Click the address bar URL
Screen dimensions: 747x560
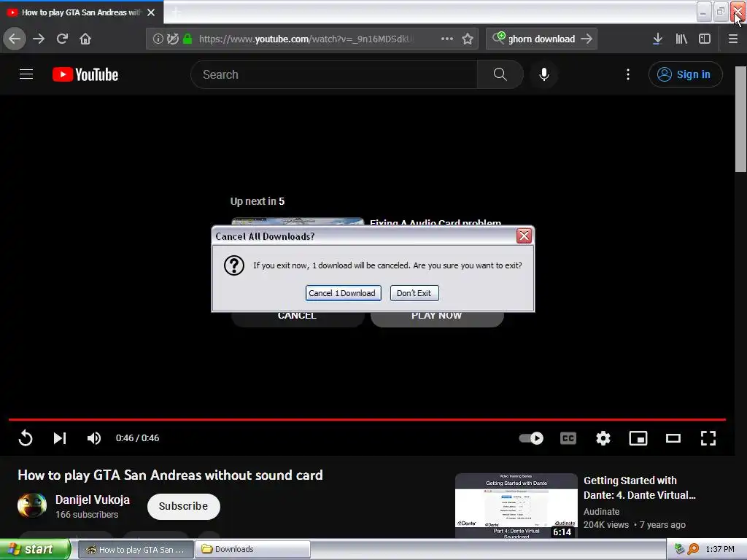[306, 39]
